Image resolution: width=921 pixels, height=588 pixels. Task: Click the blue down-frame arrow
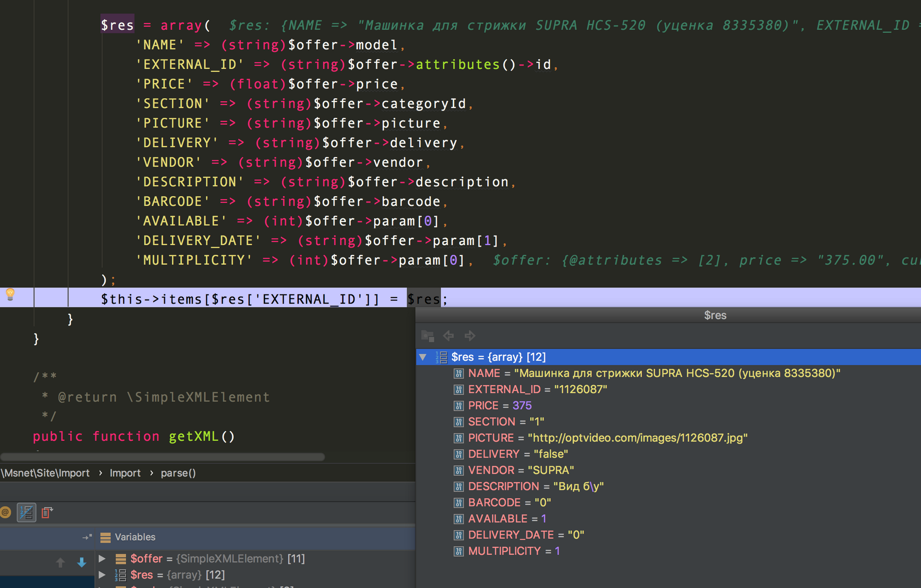[x=82, y=562]
